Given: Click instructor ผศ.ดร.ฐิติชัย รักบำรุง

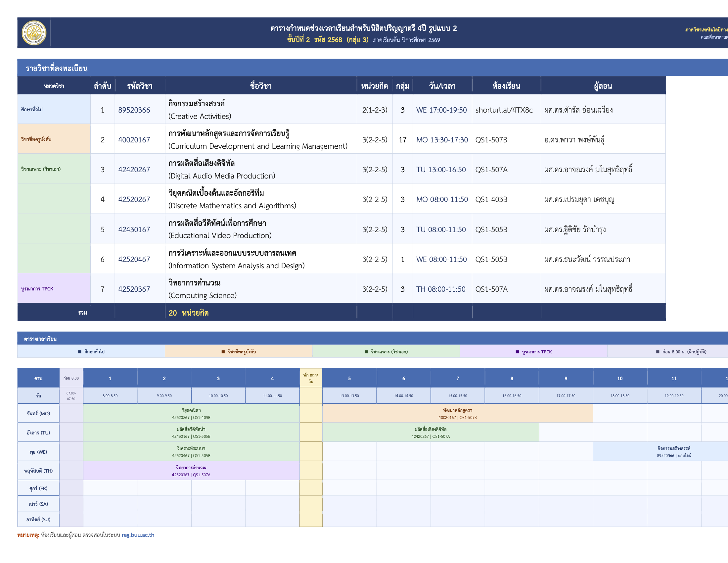Looking at the screenshot, I should click(575, 229).
